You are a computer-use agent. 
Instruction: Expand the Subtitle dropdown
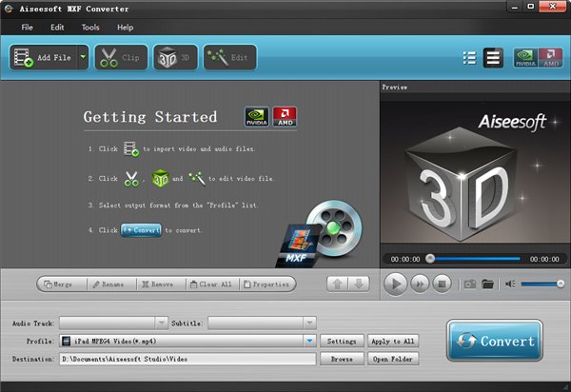point(309,323)
